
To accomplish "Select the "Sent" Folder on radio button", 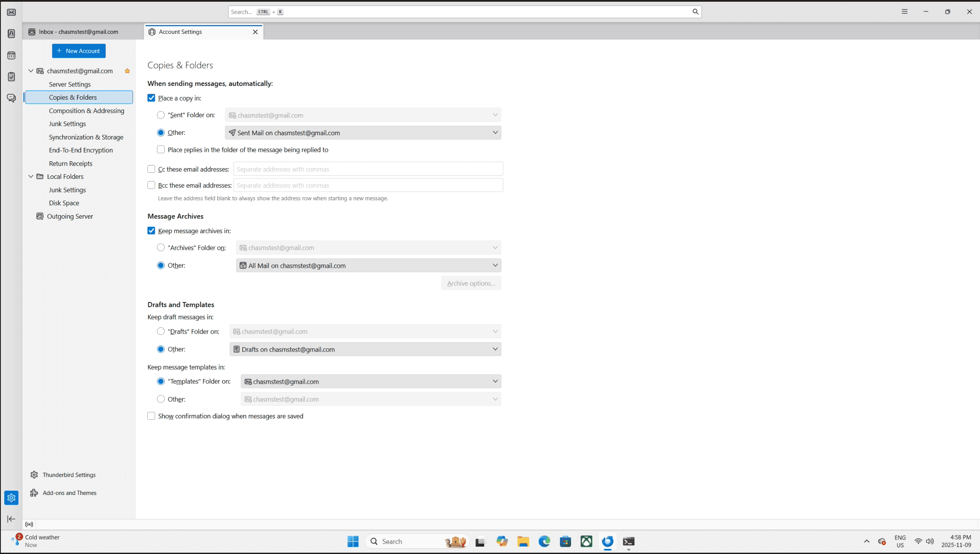I will (x=161, y=115).
